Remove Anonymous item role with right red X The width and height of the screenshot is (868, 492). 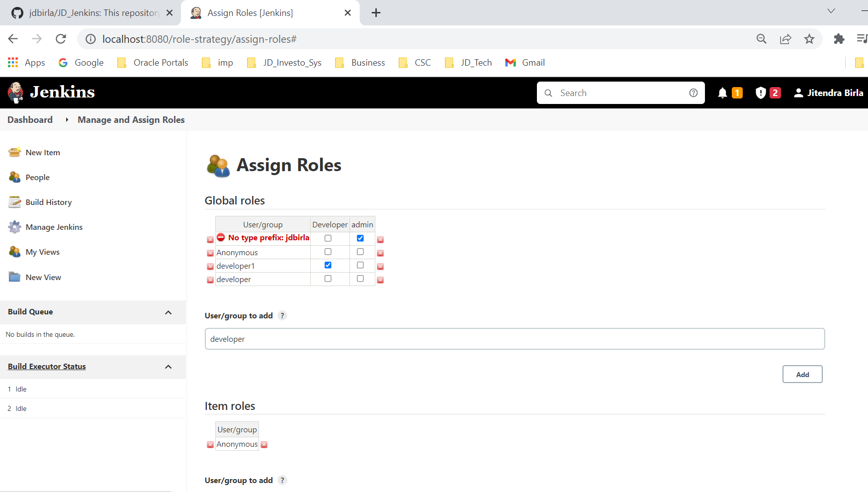(x=264, y=445)
